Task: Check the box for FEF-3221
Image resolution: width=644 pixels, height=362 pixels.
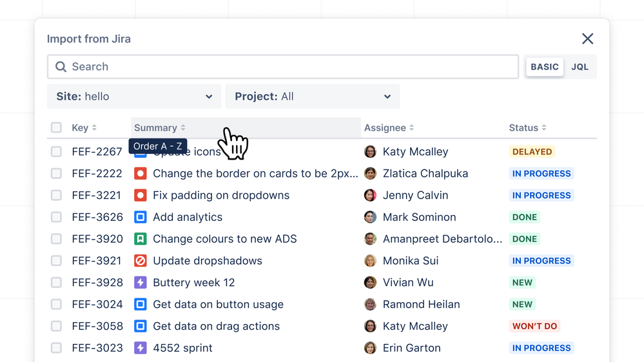Action: tap(56, 195)
